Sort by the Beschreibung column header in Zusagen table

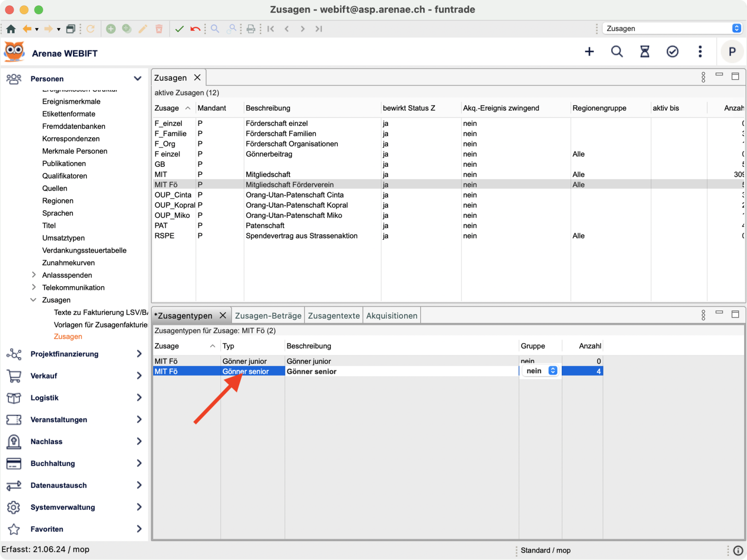pyautogui.click(x=268, y=108)
